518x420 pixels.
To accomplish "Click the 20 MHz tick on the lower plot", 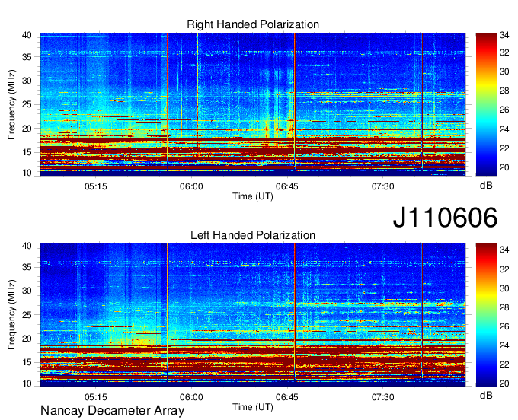I will tap(27, 339).
